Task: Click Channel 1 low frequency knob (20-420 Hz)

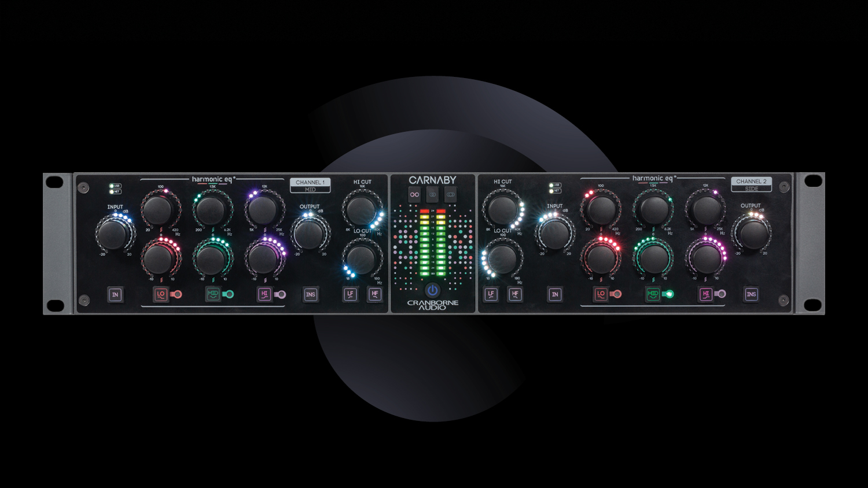Action: click(x=159, y=210)
